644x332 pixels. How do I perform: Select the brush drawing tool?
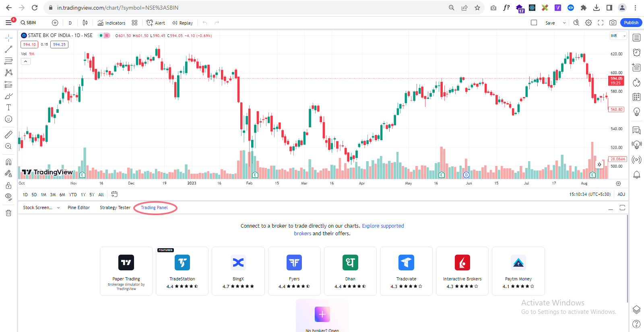pos(8,96)
